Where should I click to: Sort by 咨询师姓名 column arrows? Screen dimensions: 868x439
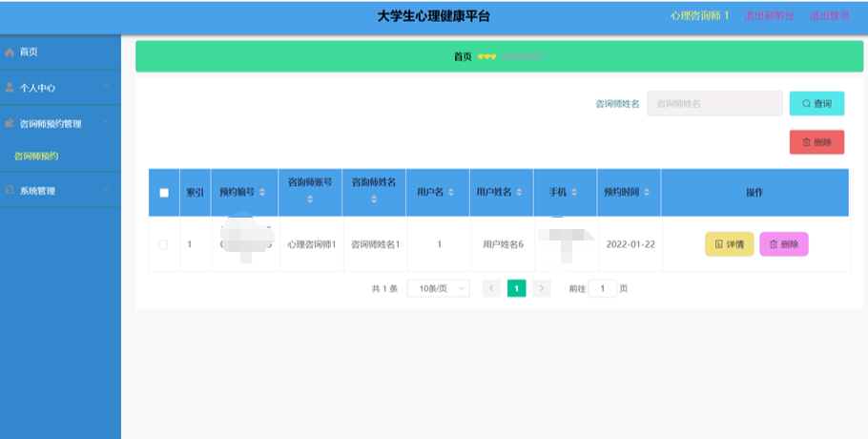click(x=374, y=199)
